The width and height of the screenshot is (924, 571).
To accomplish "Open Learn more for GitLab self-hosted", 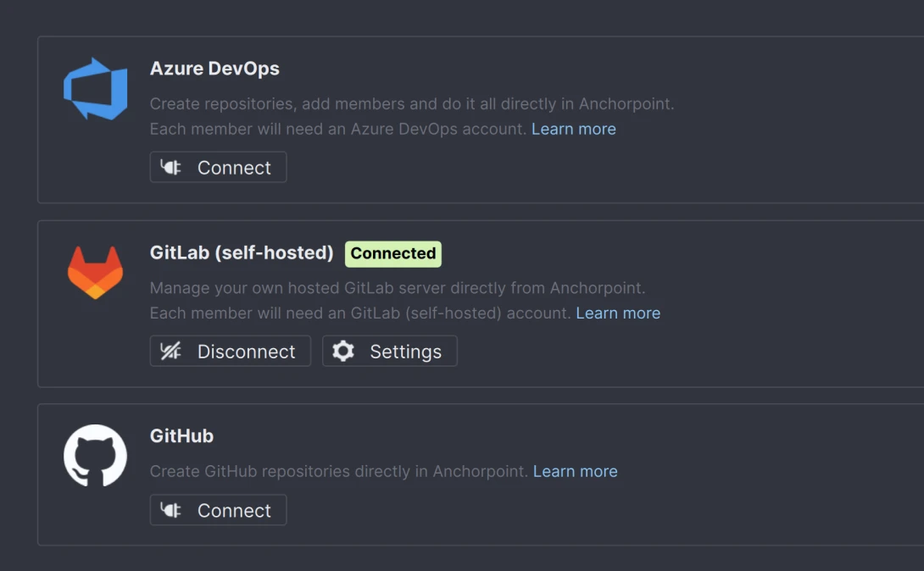I will [x=618, y=313].
